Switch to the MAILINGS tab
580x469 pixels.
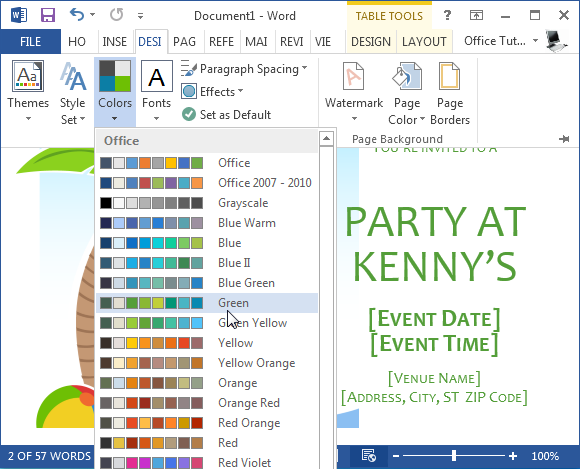coord(256,41)
